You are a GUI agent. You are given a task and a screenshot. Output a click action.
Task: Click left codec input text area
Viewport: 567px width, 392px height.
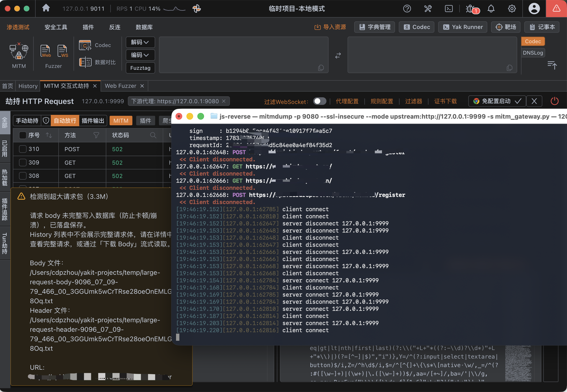(x=243, y=55)
